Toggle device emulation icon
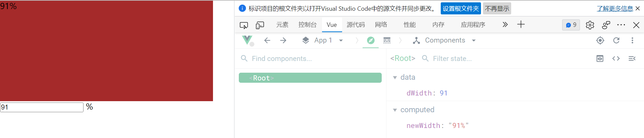The height and width of the screenshot is (138, 644). coord(260,25)
